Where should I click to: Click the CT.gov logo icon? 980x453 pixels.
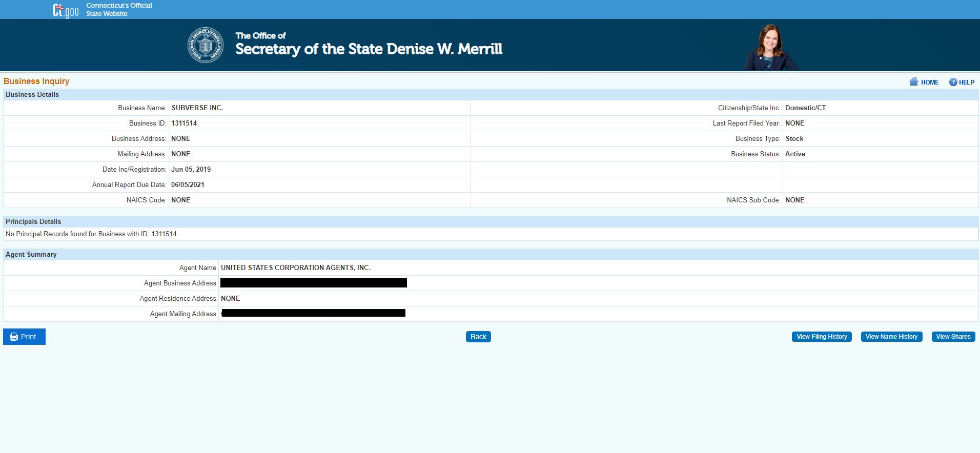click(x=66, y=10)
